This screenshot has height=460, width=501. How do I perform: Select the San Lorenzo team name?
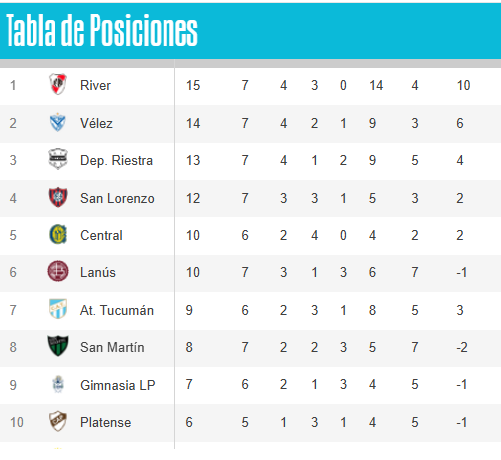click(117, 198)
